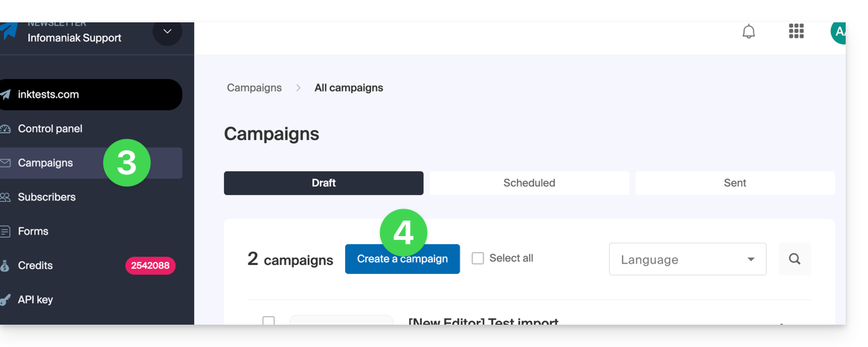Switch to the Sent tab
Viewport: 868px width, 347px height.
735,183
